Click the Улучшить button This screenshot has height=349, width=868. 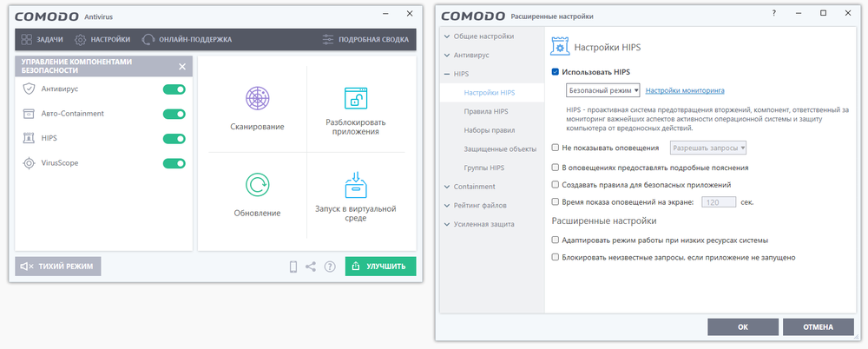point(381,267)
